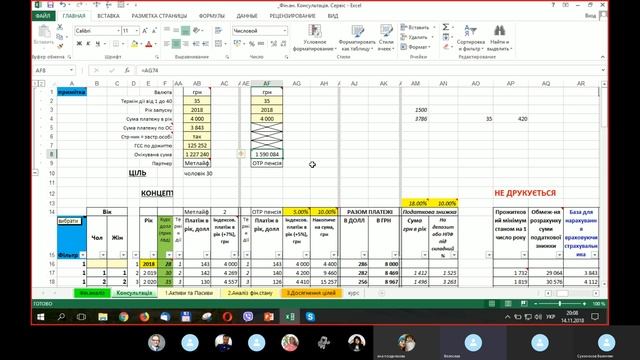Click the Borders icon

(116, 43)
